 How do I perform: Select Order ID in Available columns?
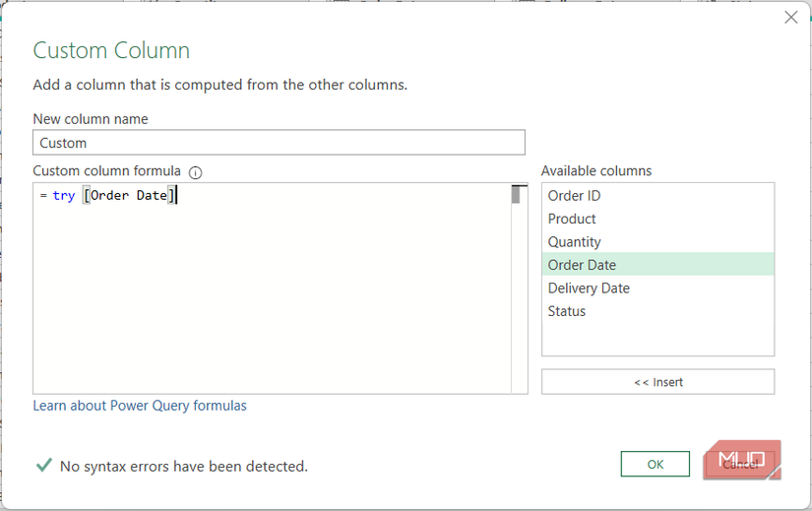[574, 196]
